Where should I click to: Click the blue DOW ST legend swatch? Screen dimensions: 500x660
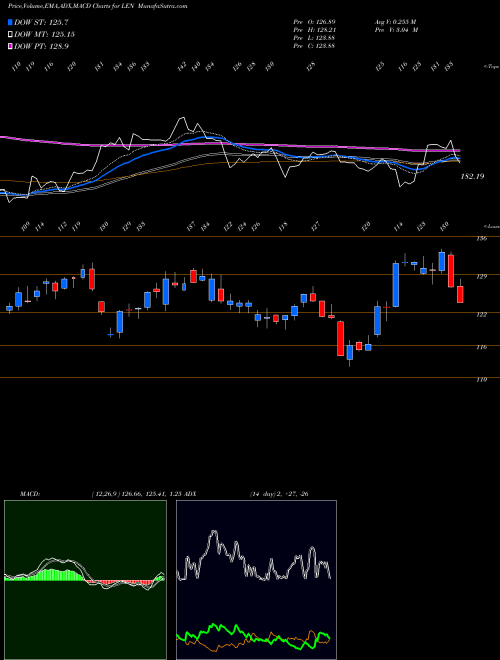coord(10,22)
